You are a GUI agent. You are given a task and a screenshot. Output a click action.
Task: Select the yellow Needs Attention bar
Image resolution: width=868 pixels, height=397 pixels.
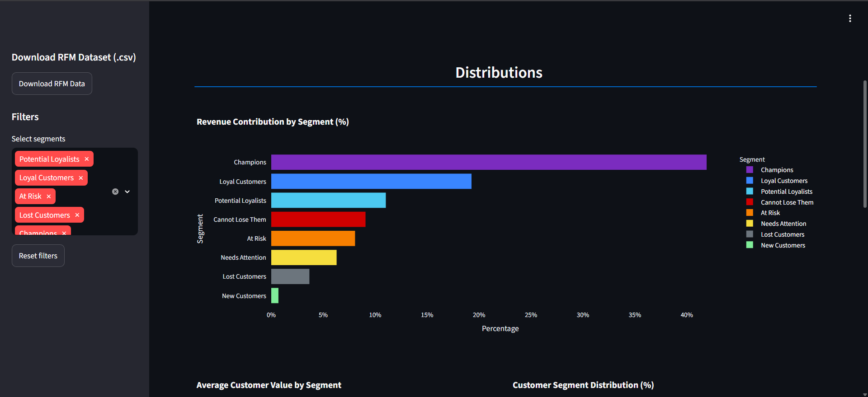[x=304, y=257]
